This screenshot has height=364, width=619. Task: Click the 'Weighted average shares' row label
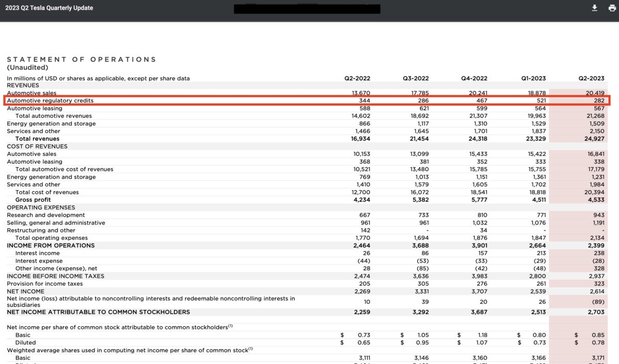tap(130, 350)
